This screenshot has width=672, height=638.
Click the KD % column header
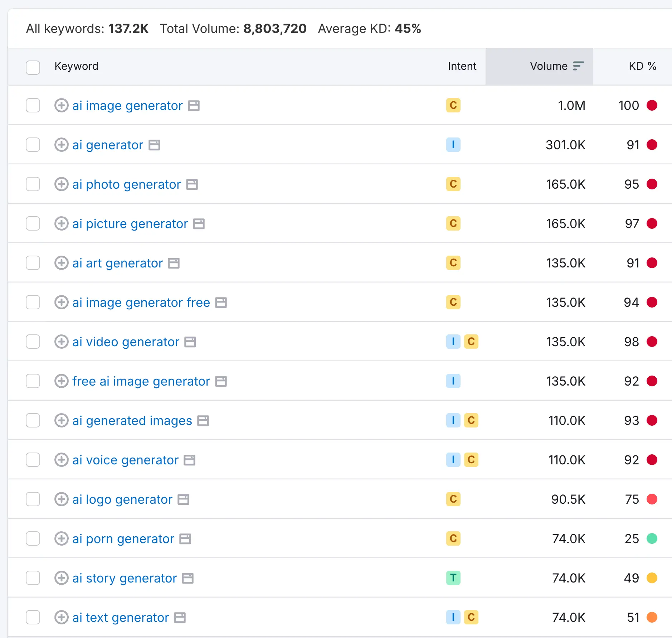[642, 66]
